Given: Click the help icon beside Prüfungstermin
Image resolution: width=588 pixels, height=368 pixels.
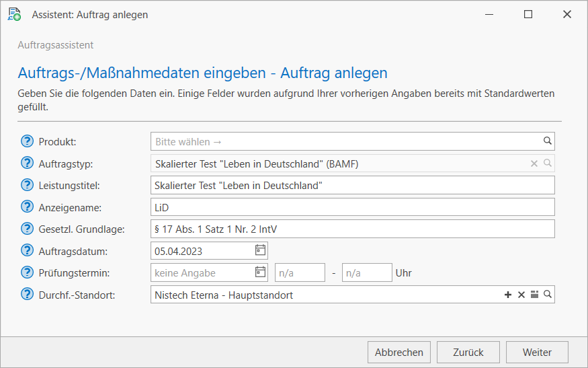Looking at the screenshot, I should pos(27,272).
